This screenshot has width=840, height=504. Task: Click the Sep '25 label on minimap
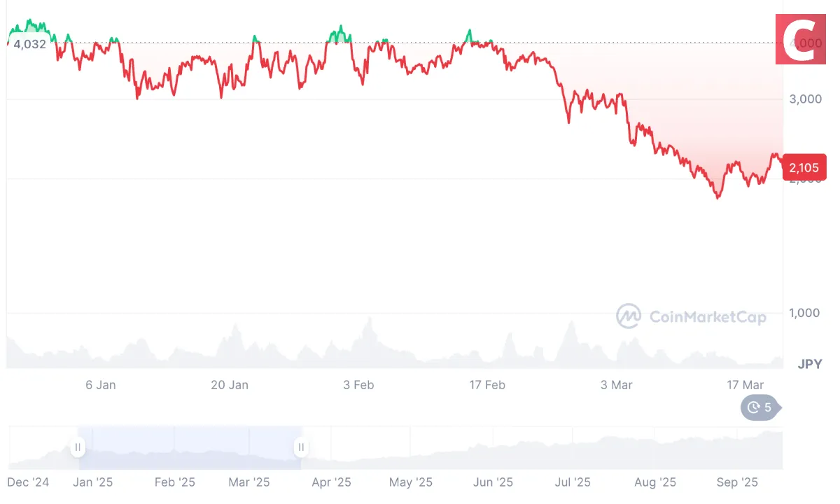736,482
